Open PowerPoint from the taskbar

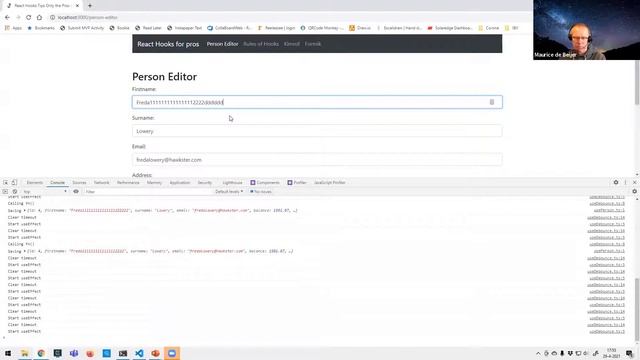(156, 353)
